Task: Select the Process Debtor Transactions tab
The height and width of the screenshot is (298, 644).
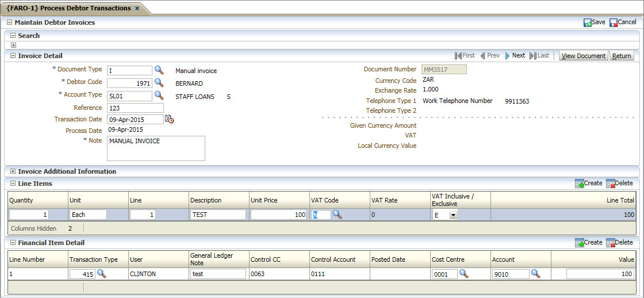Action: tap(68, 8)
